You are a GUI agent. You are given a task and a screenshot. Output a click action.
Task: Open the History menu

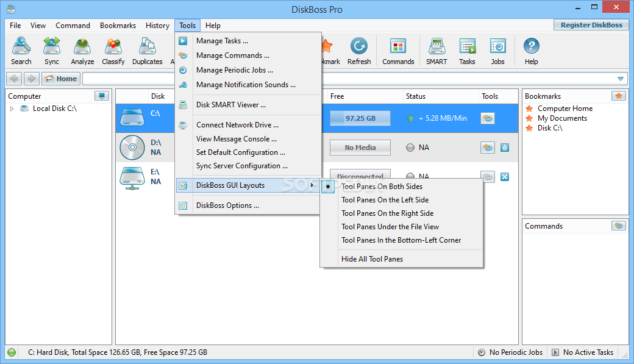tap(157, 26)
